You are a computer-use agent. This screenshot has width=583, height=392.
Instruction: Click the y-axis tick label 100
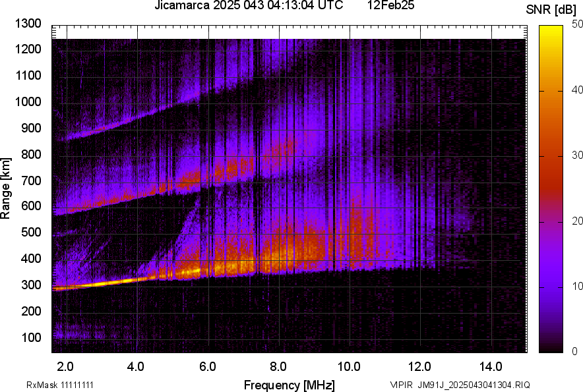coord(31,337)
